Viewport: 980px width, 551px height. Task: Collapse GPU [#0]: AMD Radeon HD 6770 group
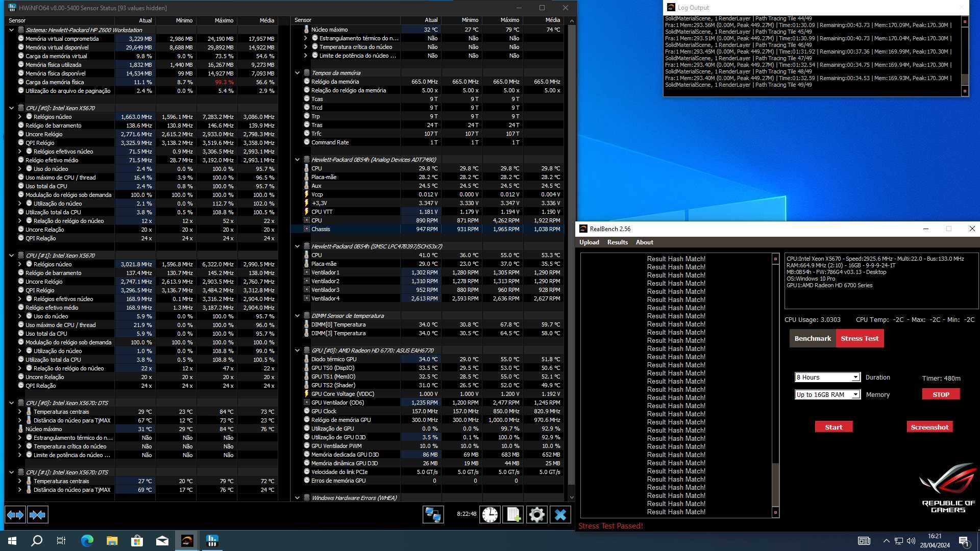[x=297, y=350]
